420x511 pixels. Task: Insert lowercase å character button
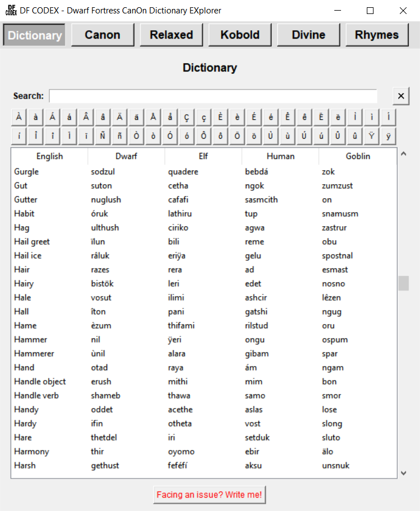tap(170, 117)
